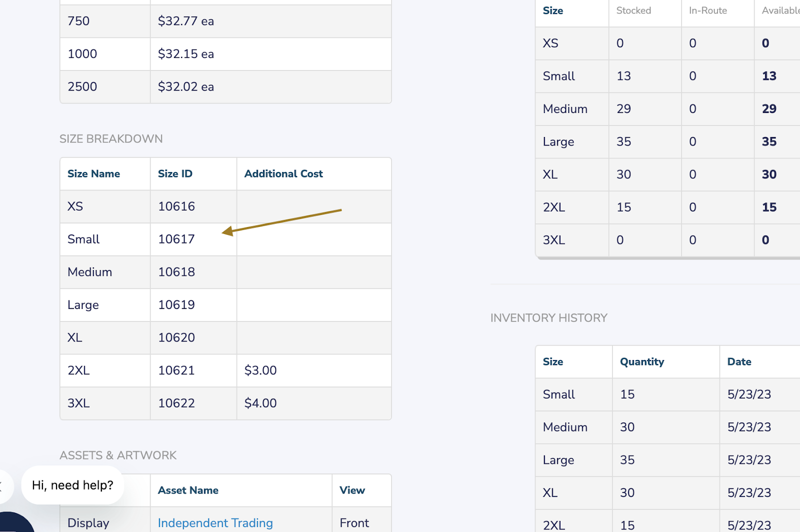Click the Date header in Inventory History
The width and height of the screenshot is (800, 532).
pos(739,361)
